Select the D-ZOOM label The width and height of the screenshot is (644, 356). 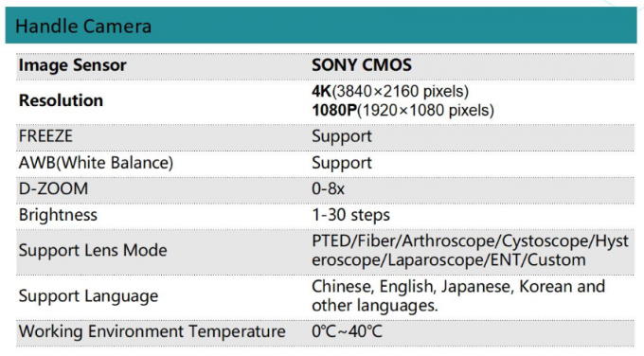click(53, 188)
